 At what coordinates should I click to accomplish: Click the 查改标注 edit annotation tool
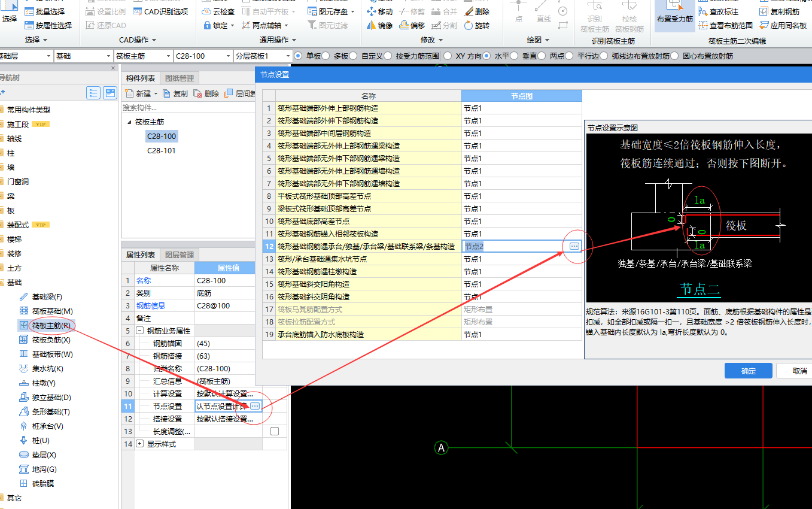(x=718, y=11)
